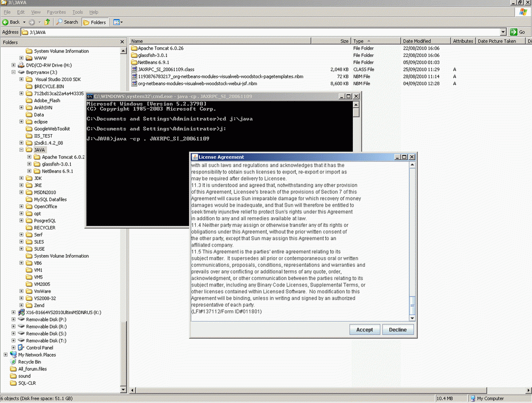Click the sound folder icon in tree
The height and width of the screenshot is (403, 532).
point(13,376)
